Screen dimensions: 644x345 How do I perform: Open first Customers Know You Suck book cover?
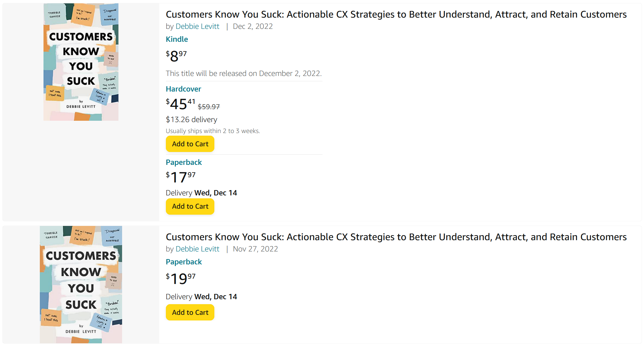pyautogui.click(x=81, y=62)
